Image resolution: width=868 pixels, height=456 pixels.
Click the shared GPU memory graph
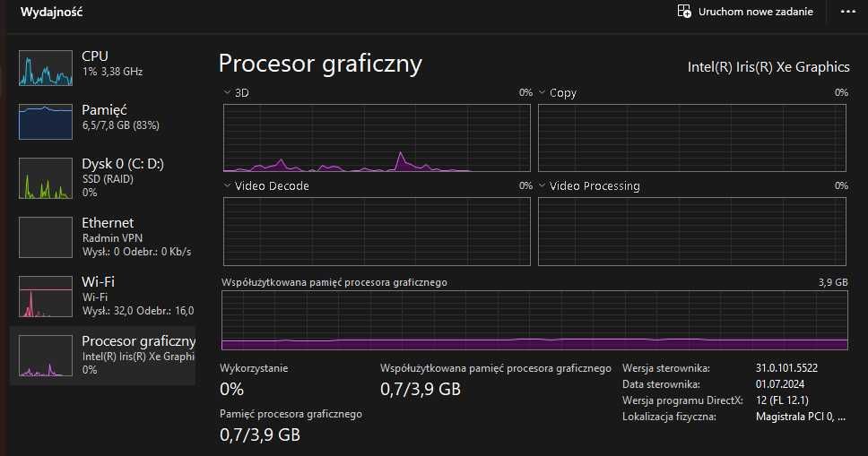coord(534,320)
